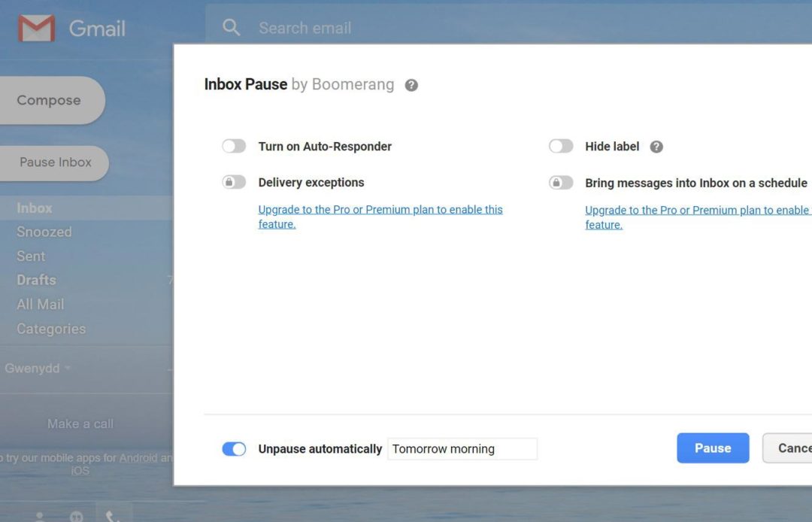Open the Inbox folder in the sidebar
The image size is (812, 522).
point(34,208)
